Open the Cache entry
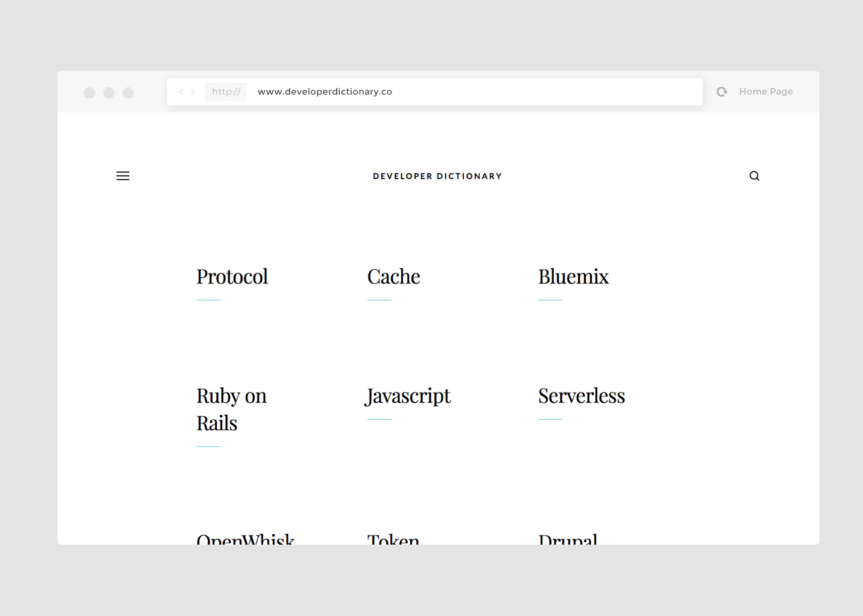 tap(394, 277)
